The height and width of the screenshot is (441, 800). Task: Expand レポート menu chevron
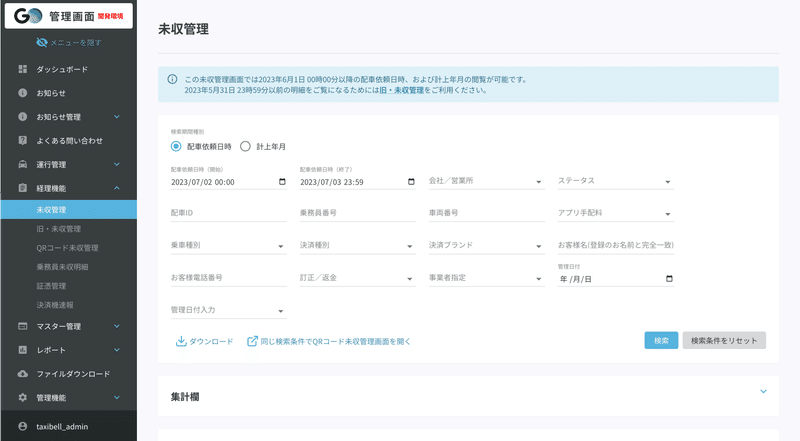pyautogui.click(x=117, y=350)
